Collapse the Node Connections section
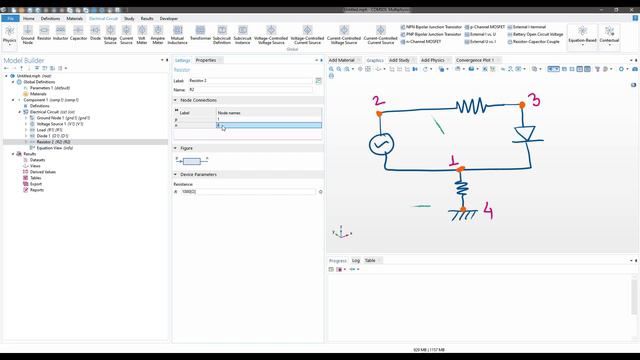The width and height of the screenshot is (640, 360). pyautogui.click(x=176, y=100)
